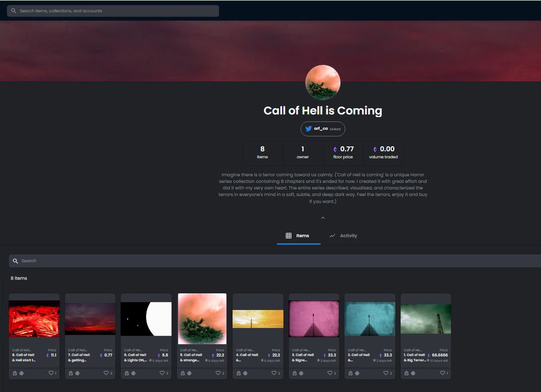541x392 pixels.
Task: Click the 5.5 price on item 6
Action: pos(165,355)
